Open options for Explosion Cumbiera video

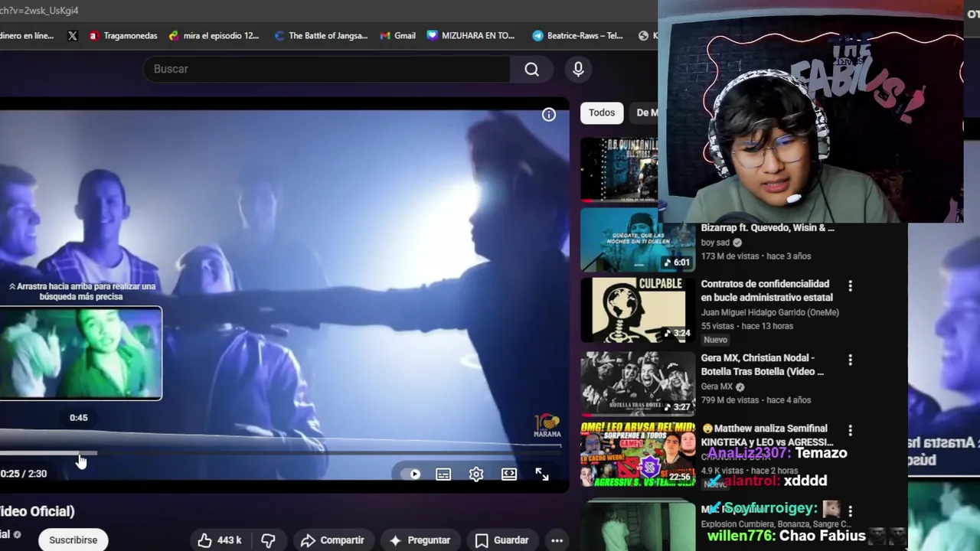[850, 510]
